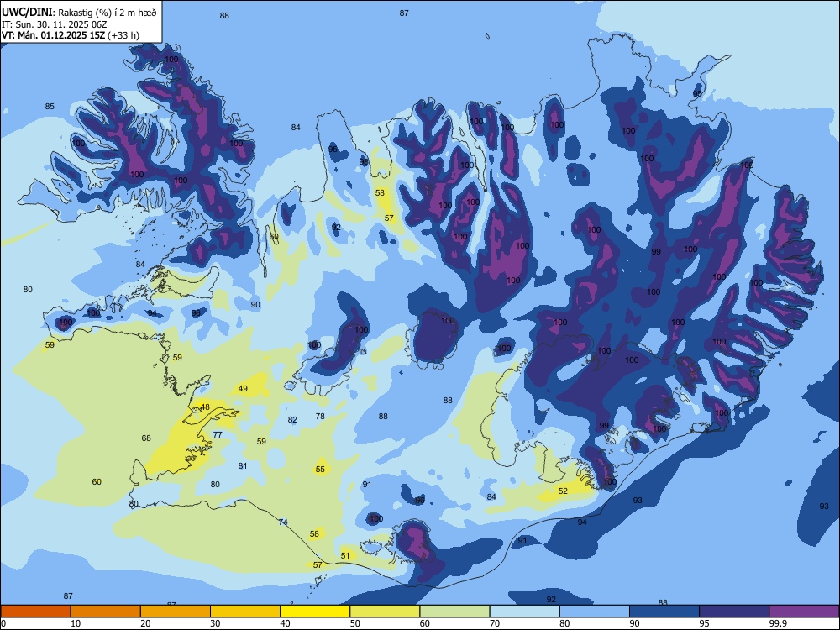Click the map value '81'

tap(242, 465)
